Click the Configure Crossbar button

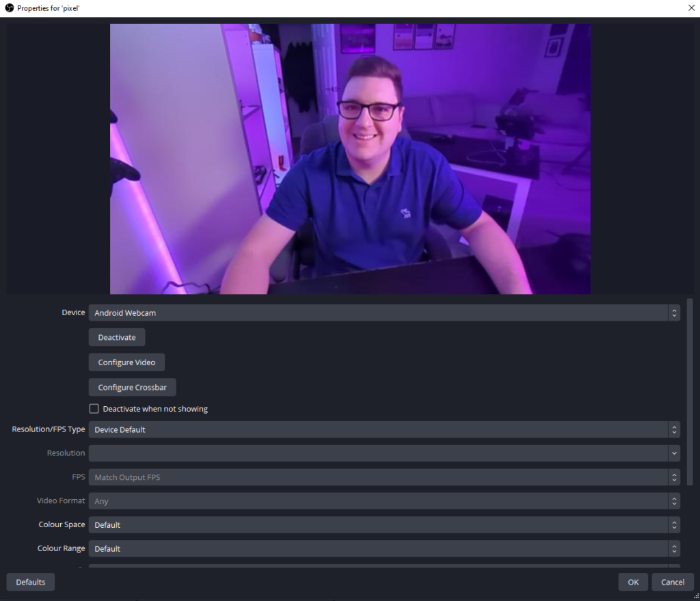132,387
